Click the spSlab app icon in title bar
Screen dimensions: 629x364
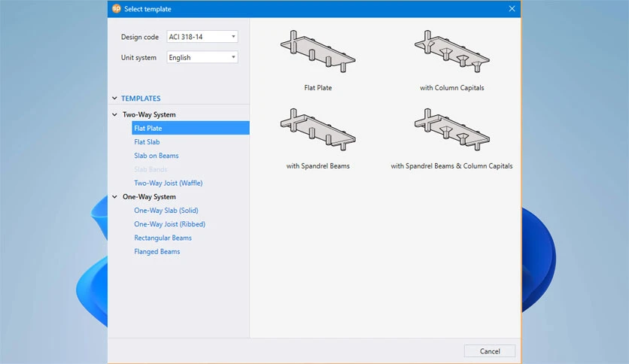(116, 8)
